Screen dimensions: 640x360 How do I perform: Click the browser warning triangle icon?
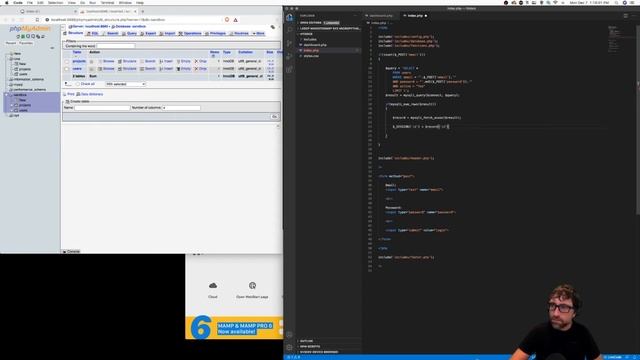(x=236, y=20)
